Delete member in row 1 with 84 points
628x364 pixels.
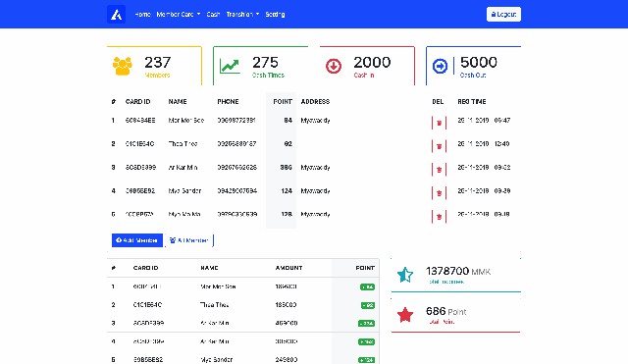(x=439, y=123)
